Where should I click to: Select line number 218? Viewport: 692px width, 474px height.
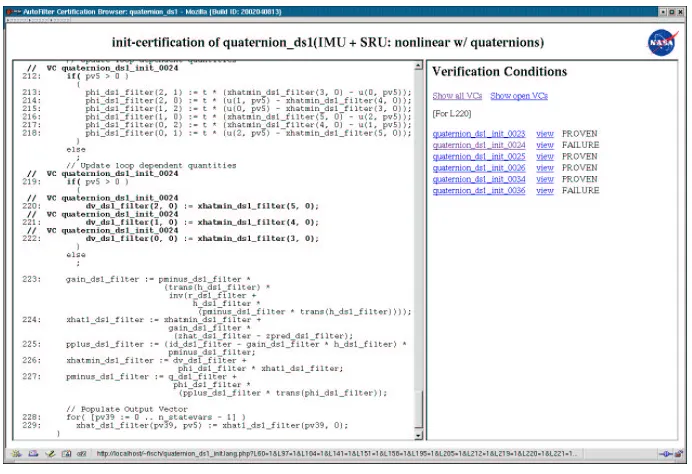pyautogui.click(x=31, y=133)
